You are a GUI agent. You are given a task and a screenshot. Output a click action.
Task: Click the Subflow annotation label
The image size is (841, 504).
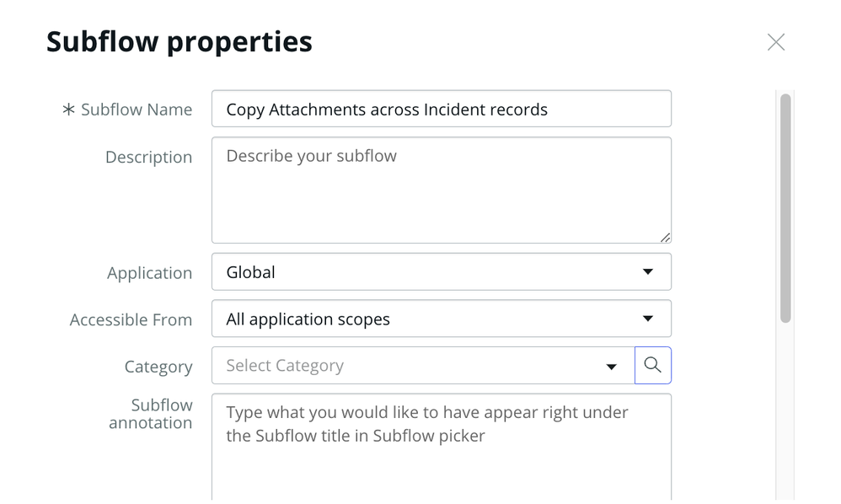[151, 414]
